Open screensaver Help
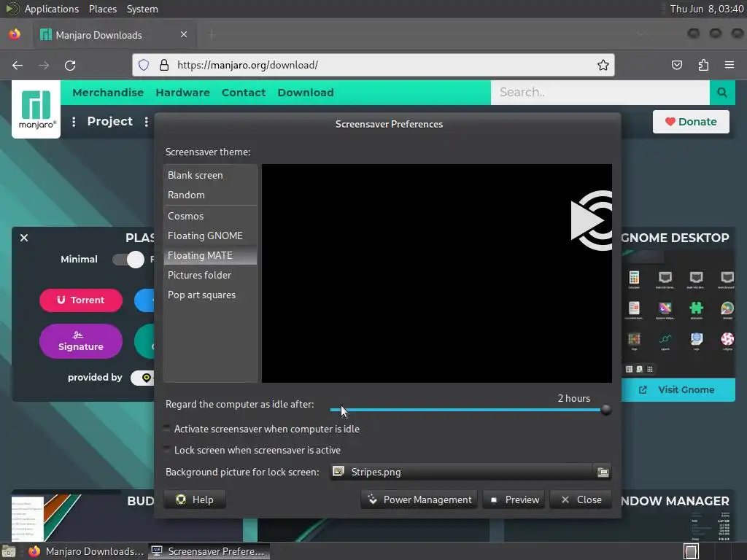This screenshot has width=747, height=560. (x=194, y=499)
